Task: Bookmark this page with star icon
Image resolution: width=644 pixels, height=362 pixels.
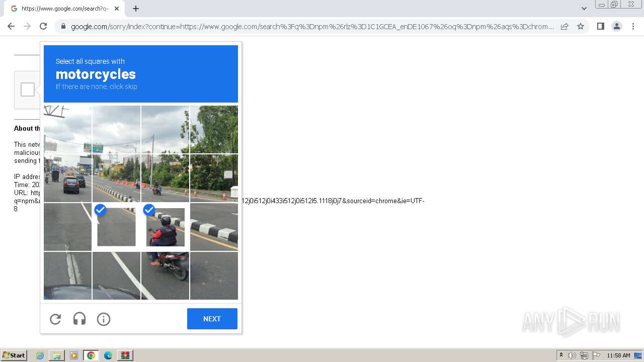Action: pyautogui.click(x=581, y=26)
